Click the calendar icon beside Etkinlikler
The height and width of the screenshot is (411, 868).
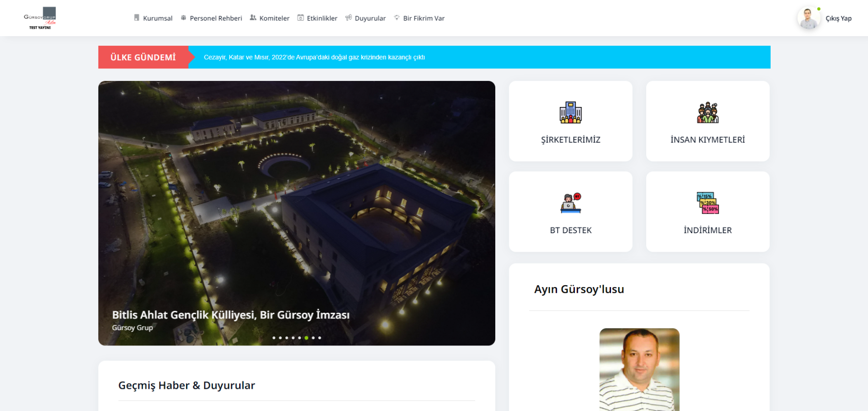pos(300,18)
